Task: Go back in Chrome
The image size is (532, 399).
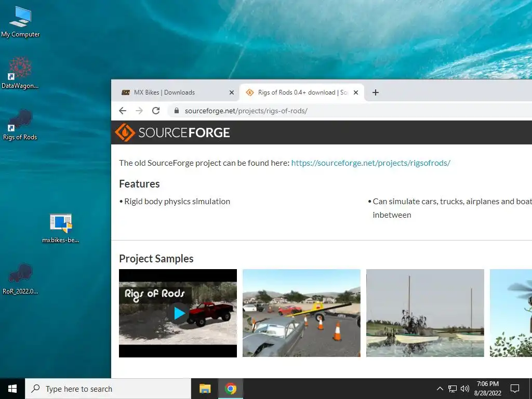Action: pyautogui.click(x=123, y=111)
